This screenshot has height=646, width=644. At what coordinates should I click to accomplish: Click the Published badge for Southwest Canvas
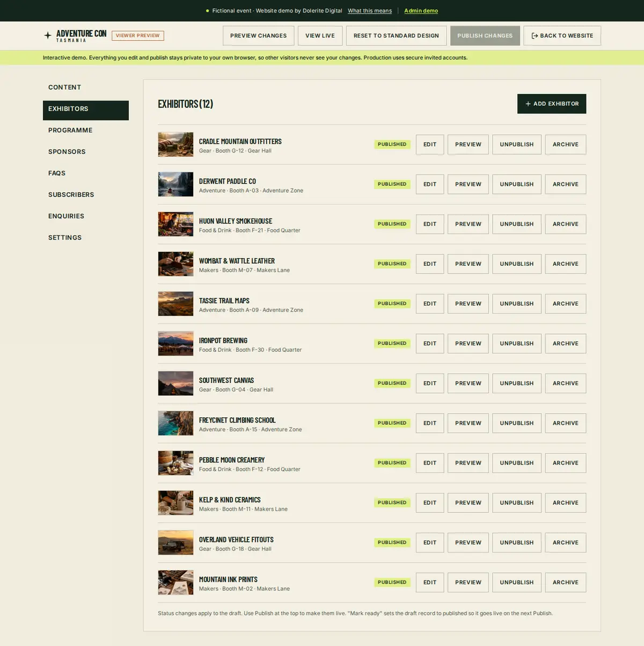392,383
